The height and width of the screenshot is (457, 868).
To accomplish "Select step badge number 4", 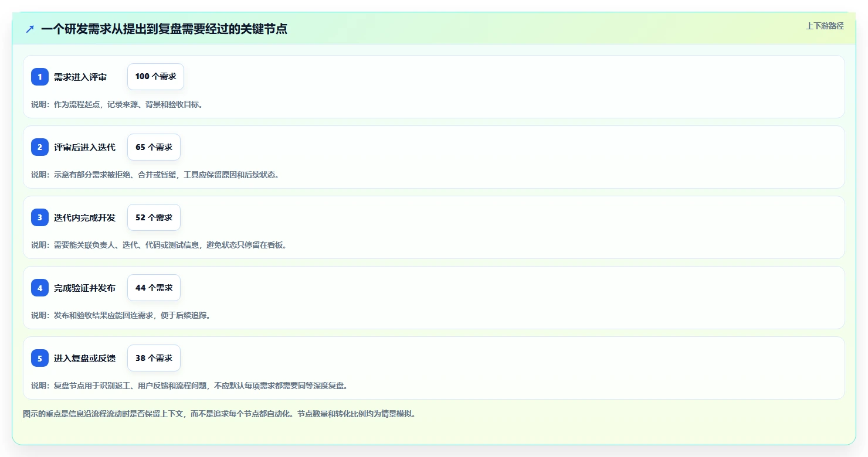I will pyautogui.click(x=40, y=288).
